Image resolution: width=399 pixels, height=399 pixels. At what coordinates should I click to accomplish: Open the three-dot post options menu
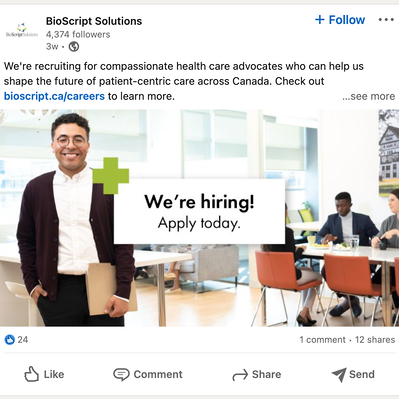386,20
